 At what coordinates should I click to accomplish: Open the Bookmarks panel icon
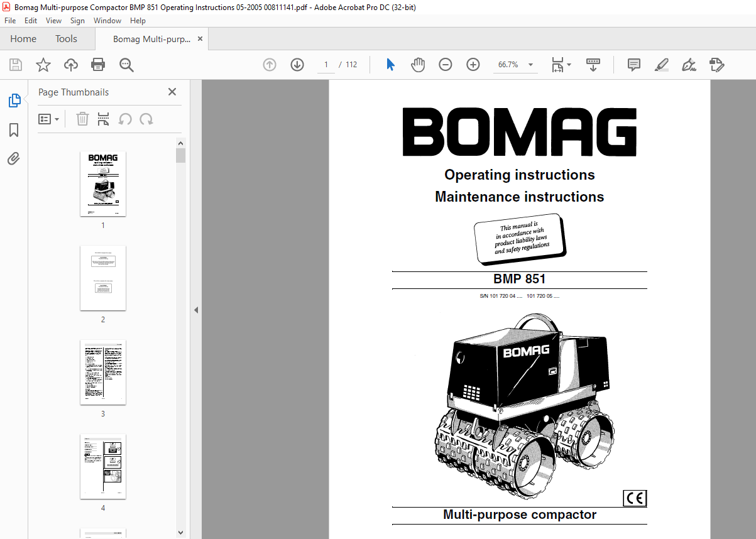[14, 130]
